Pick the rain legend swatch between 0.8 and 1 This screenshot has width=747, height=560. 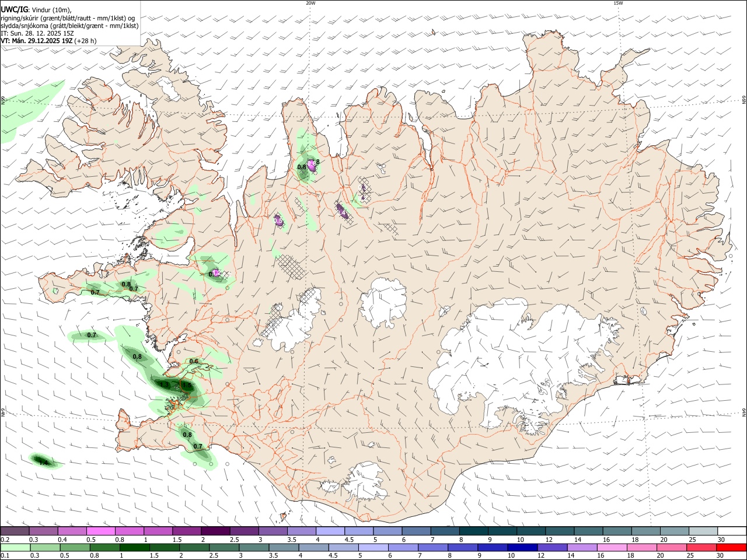(x=104, y=547)
